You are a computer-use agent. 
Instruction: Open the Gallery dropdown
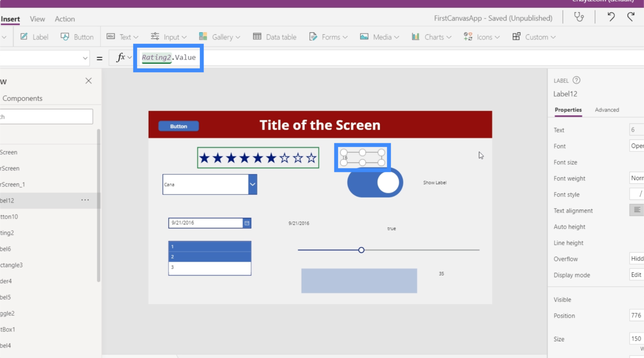coord(220,37)
